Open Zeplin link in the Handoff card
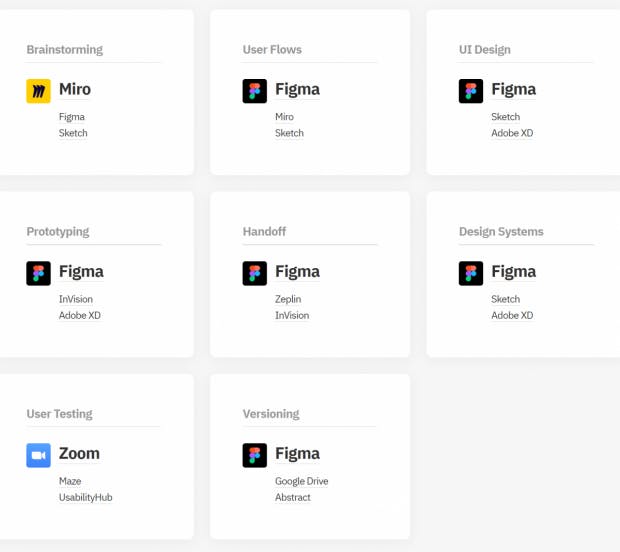620x552 pixels. coord(288,299)
